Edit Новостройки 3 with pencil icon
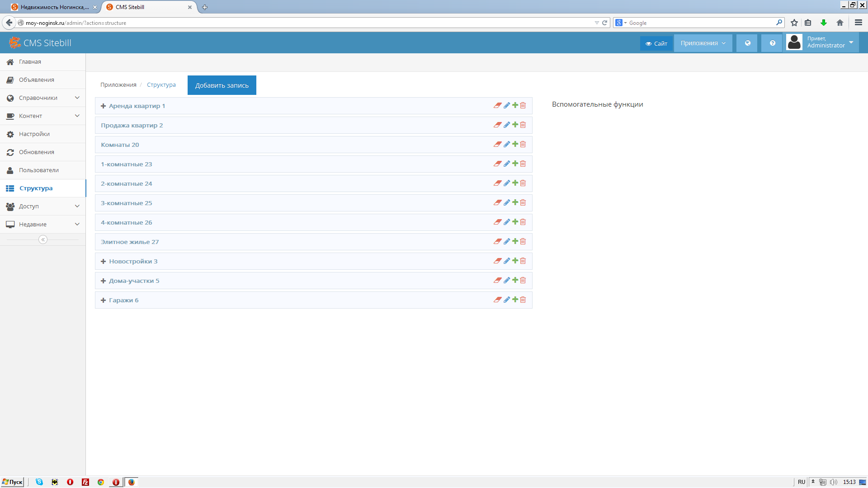This screenshot has height=488, width=868. click(x=507, y=261)
